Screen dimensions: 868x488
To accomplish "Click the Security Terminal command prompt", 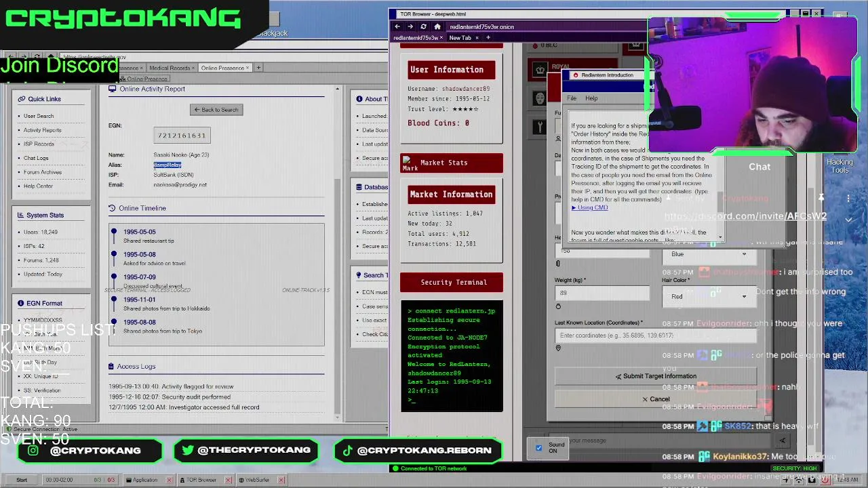I will tap(412, 400).
